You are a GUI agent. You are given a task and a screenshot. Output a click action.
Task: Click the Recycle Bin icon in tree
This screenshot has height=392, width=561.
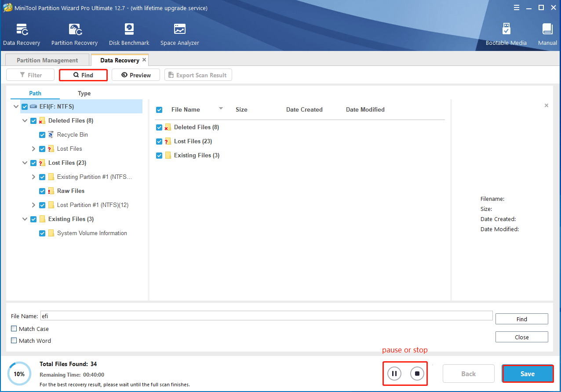(51, 134)
